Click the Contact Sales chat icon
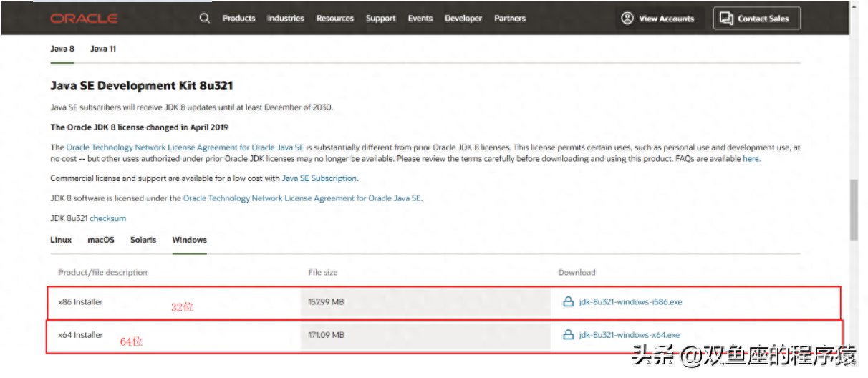868x378 pixels. click(x=726, y=19)
